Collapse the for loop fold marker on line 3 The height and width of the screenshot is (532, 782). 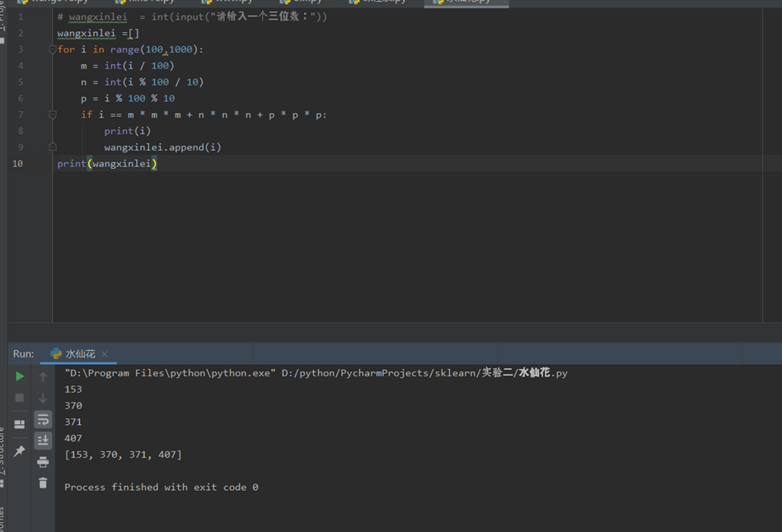point(53,49)
